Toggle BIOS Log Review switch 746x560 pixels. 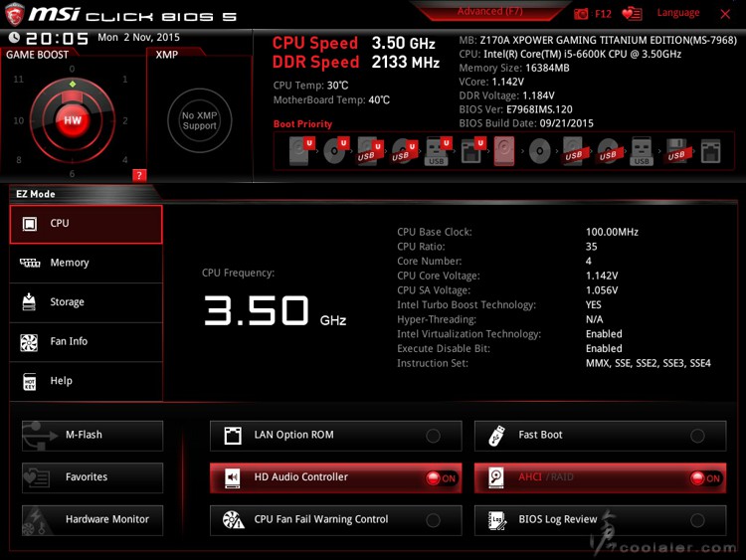[x=697, y=520]
